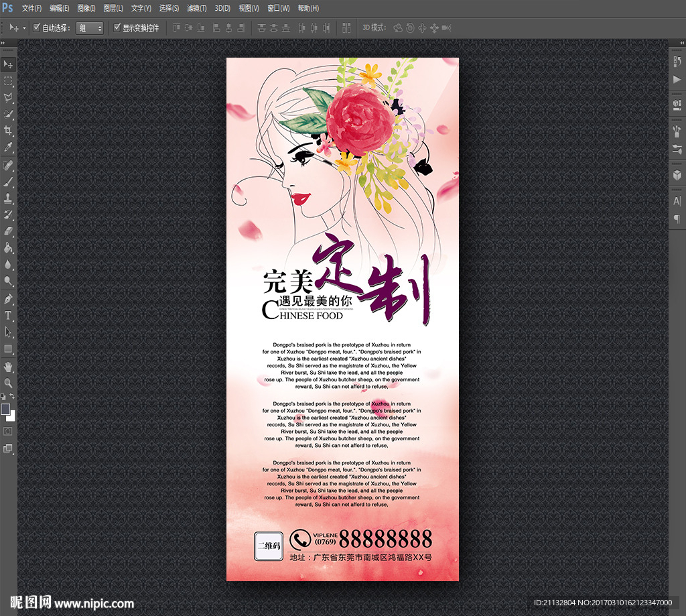Select the Brush tool

click(x=8, y=182)
